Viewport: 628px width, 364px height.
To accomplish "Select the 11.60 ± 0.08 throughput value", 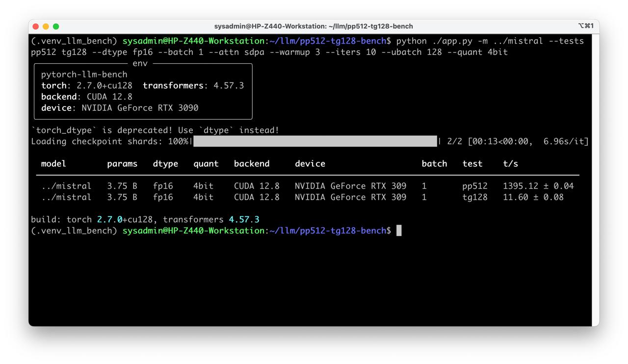I will coord(533,197).
